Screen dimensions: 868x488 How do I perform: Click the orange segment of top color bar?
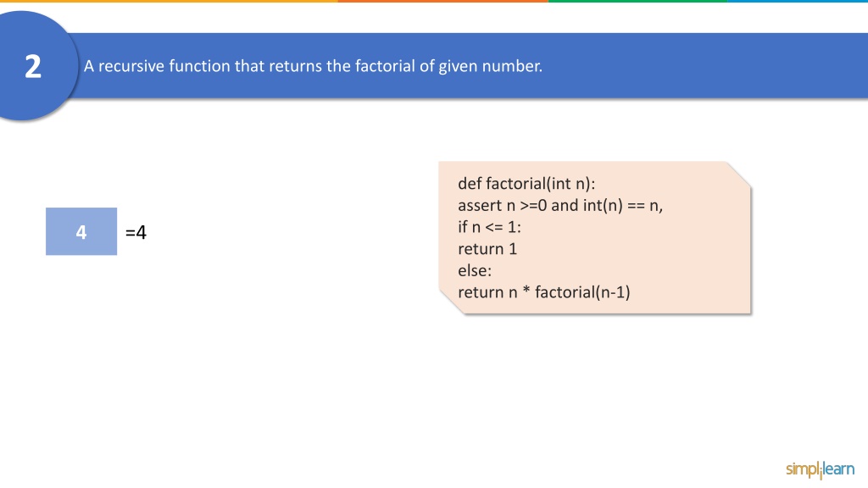coord(442,1)
